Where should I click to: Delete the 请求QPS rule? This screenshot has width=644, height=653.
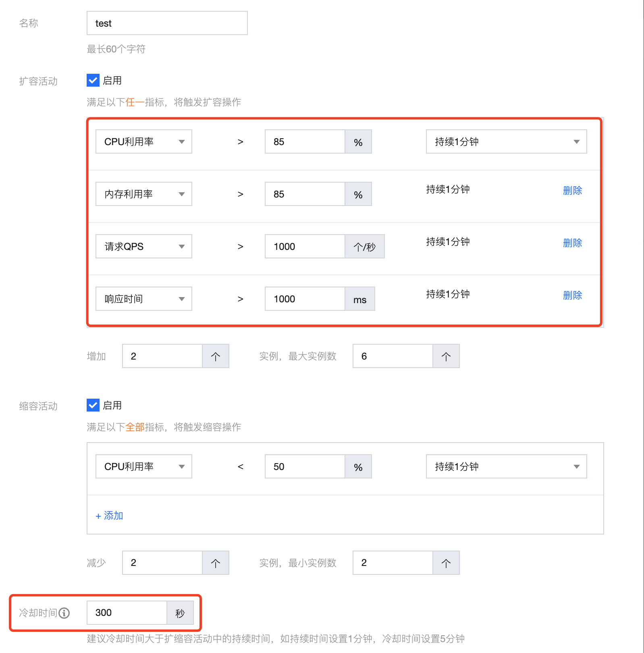(572, 243)
